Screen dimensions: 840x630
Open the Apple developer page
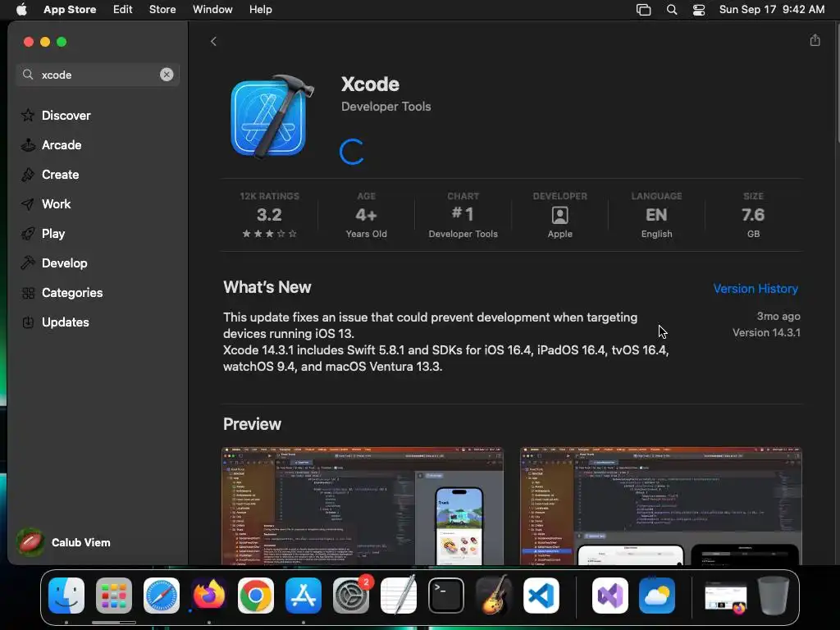pos(559,215)
